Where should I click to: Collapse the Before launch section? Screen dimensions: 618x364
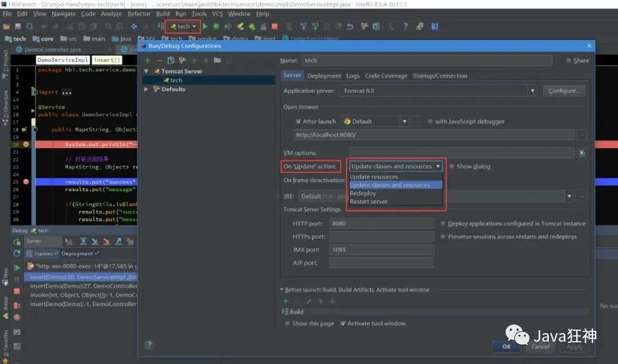click(x=282, y=290)
